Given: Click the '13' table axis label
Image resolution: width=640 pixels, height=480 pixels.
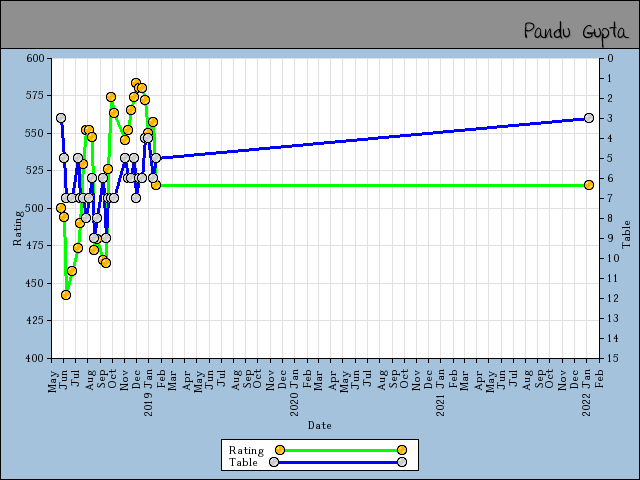Looking at the screenshot, I should [613, 318].
